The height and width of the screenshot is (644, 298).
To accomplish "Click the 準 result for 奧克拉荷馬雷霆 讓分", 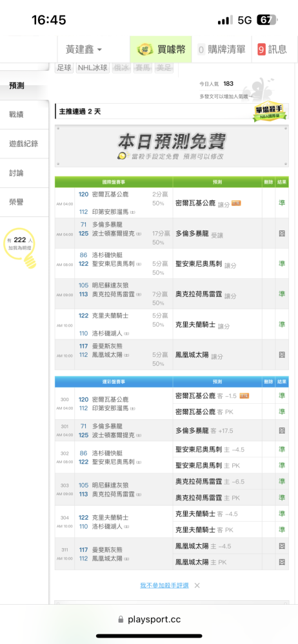I will pos(282,294).
